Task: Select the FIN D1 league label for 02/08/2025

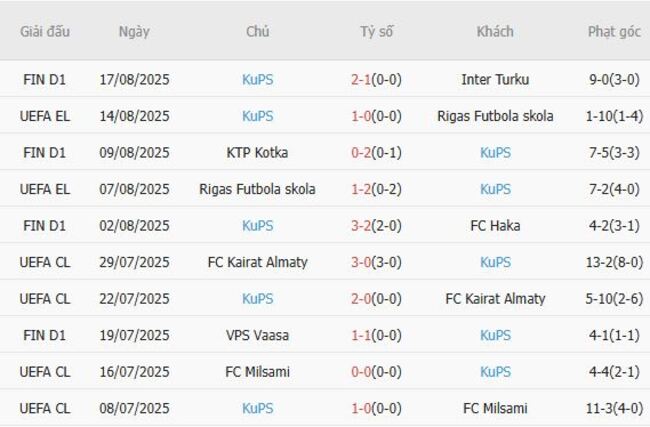Action: tap(45, 226)
